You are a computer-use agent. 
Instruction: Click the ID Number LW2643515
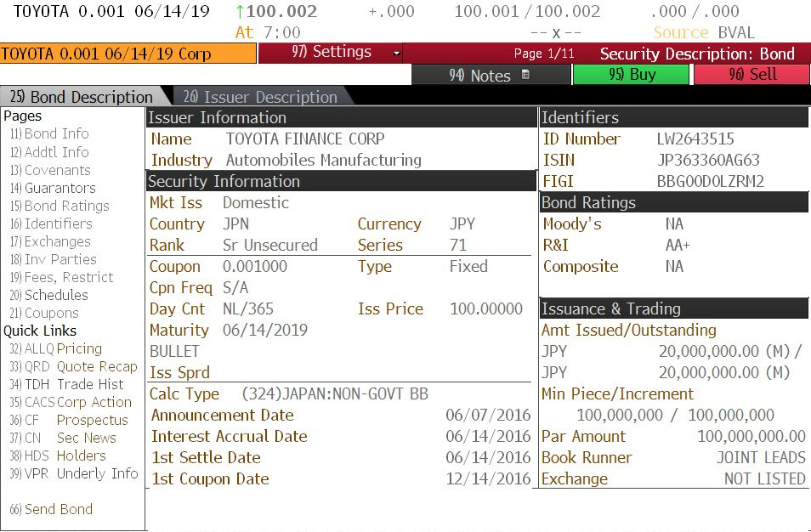695,139
